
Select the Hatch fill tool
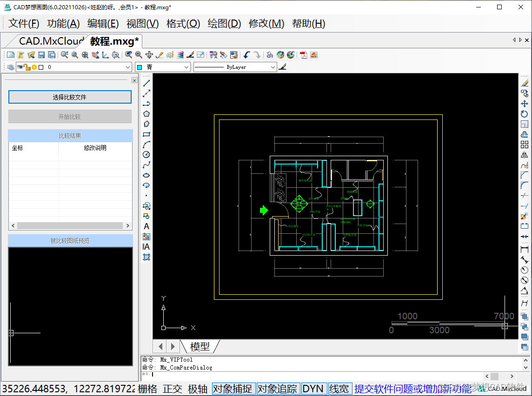[146, 257]
